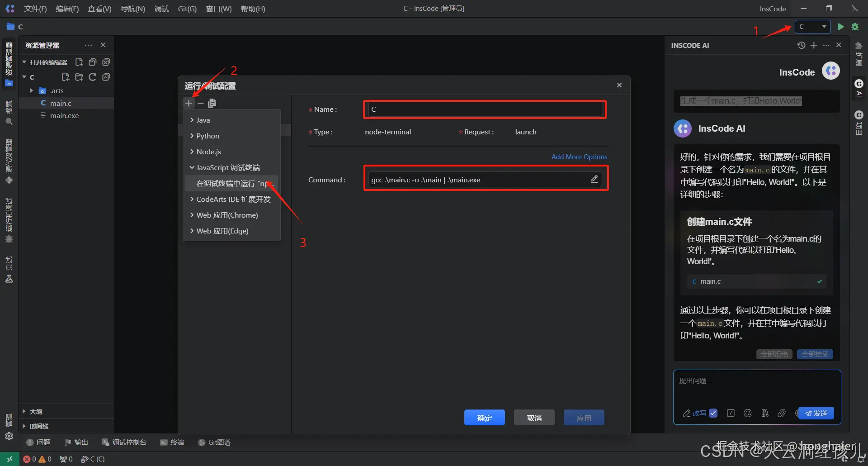The height and width of the screenshot is (466, 868).
Task: Save all open editors
Action: 93,62
